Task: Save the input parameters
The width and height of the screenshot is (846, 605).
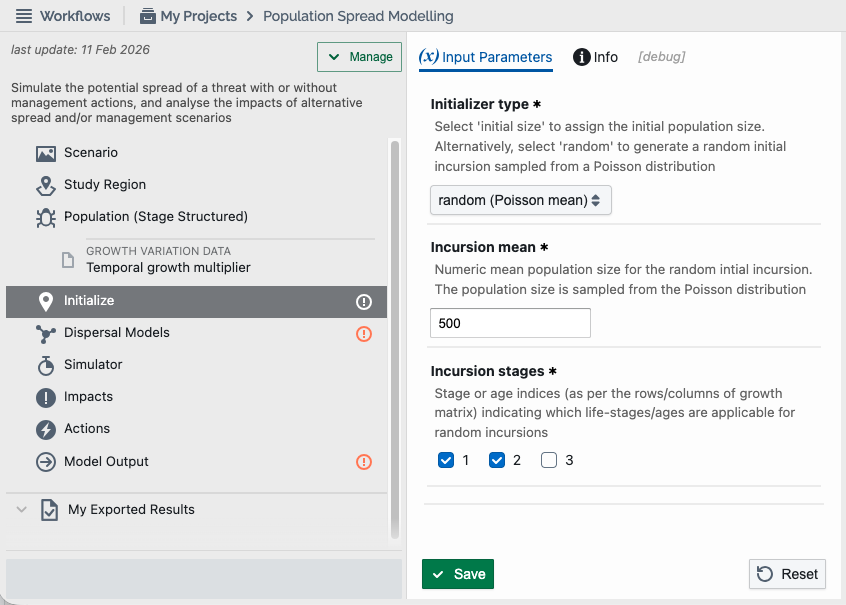Action: click(458, 574)
